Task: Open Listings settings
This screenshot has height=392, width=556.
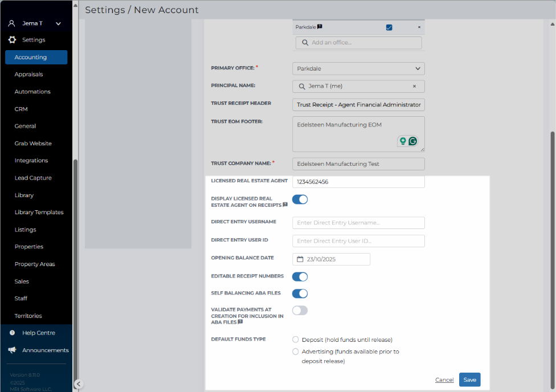Action: [25, 230]
